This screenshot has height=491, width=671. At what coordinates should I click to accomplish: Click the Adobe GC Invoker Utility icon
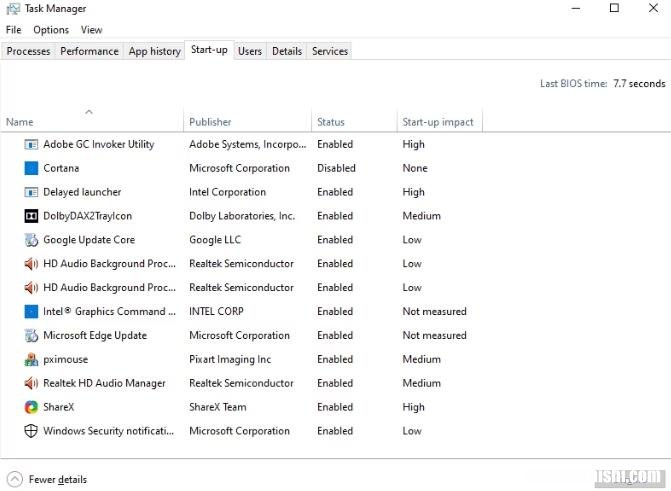point(31,145)
